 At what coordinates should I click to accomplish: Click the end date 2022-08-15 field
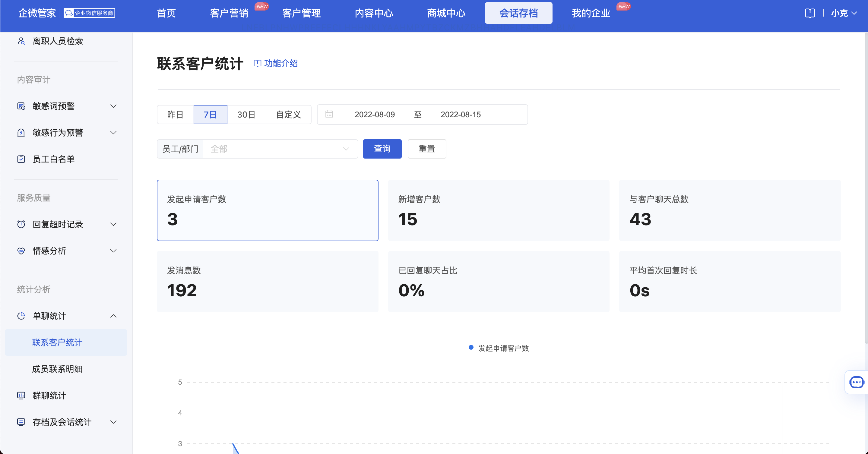point(461,115)
